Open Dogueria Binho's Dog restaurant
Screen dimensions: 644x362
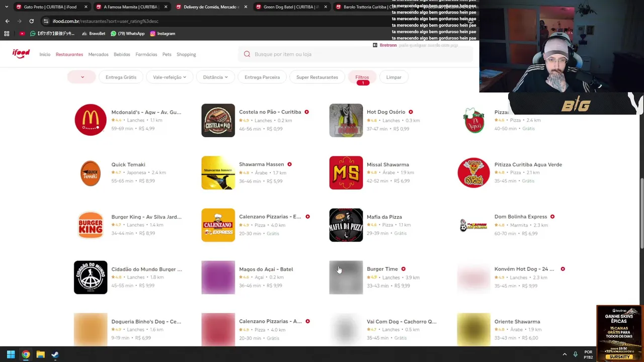coord(128,329)
